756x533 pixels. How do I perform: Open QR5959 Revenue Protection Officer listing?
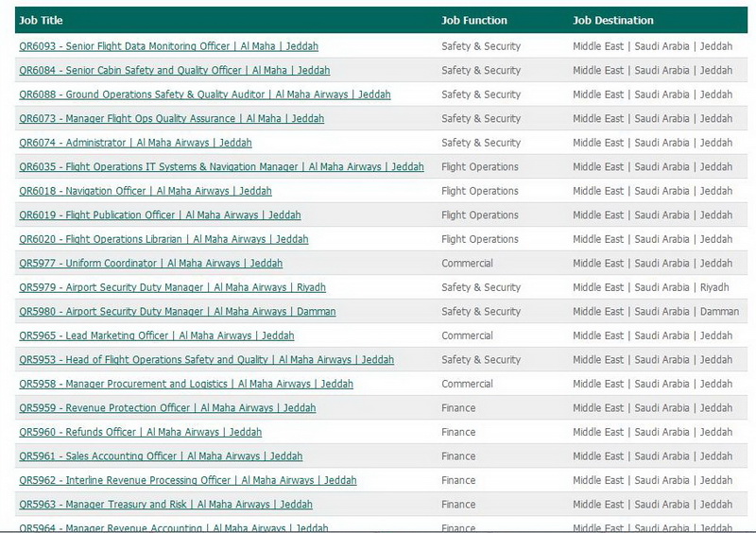tap(168, 408)
